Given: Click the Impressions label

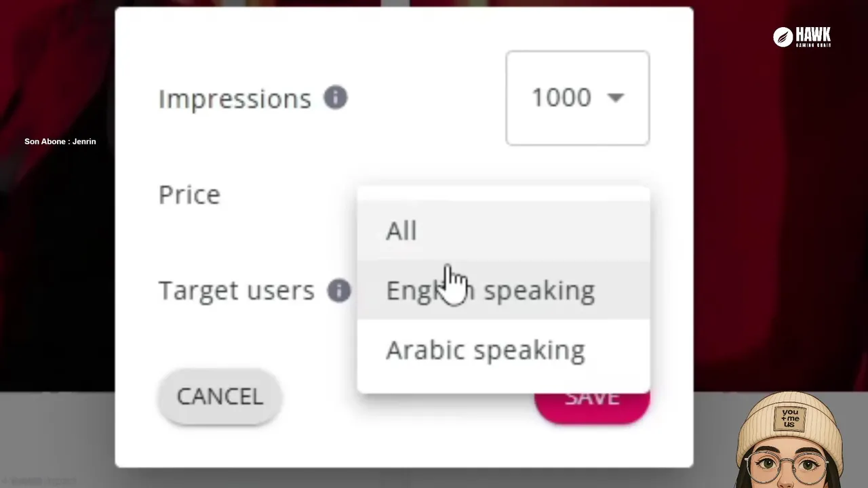Looking at the screenshot, I should point(235,98).
